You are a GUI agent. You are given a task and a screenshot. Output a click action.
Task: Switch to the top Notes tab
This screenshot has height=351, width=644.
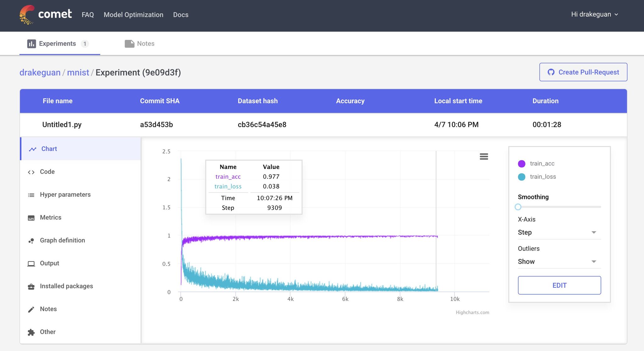pos(140,43)
